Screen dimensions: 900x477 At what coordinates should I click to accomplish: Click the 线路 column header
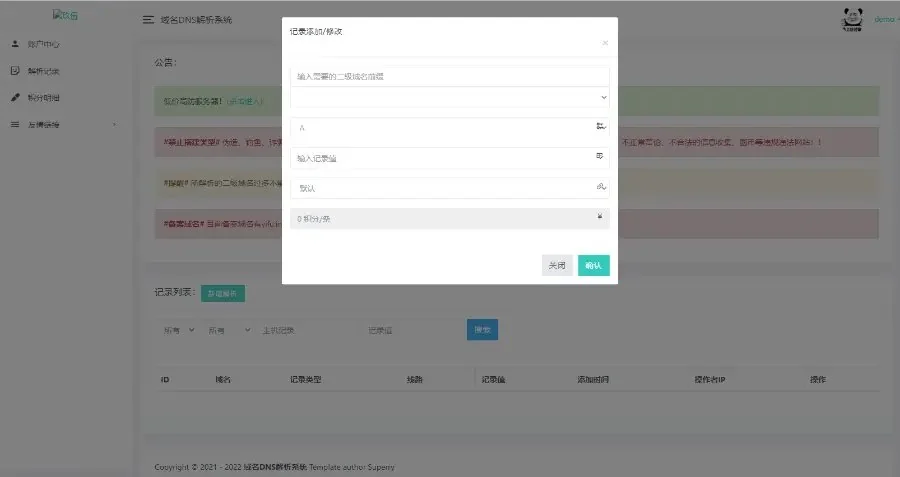[414, 379]
